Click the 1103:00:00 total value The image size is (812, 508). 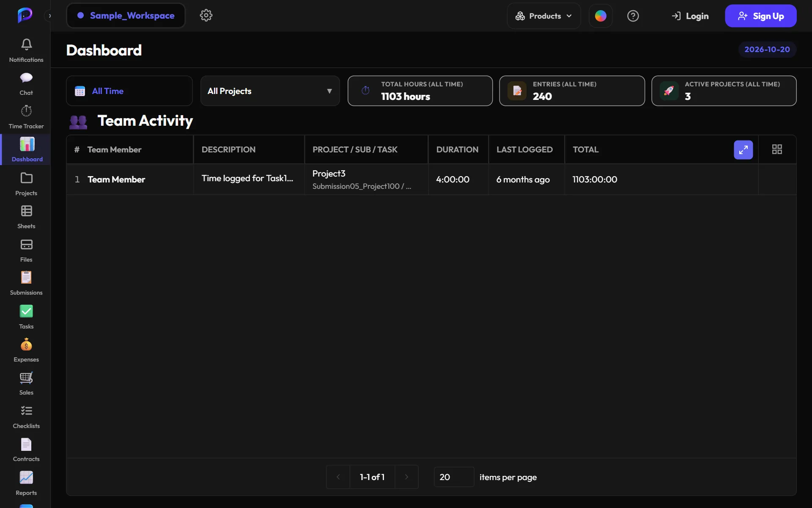595,179
